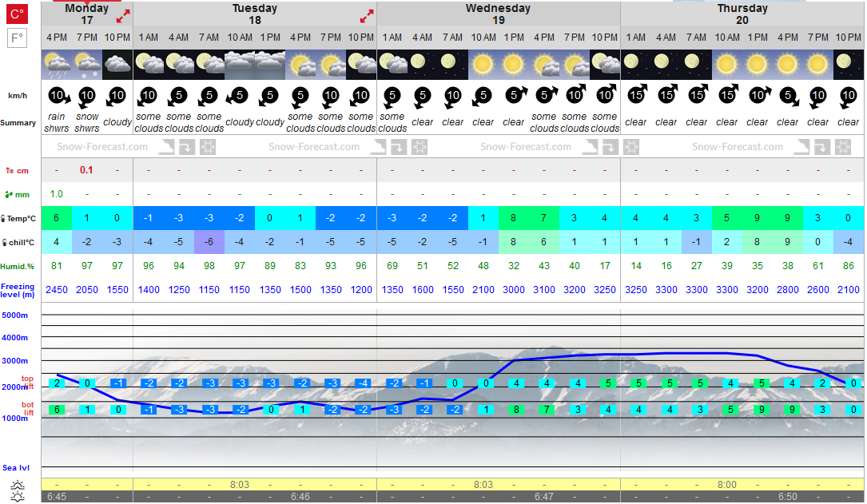
Task: Click the green 6 temperature cell Monday 4 PM
Action: tap(57, 218)
